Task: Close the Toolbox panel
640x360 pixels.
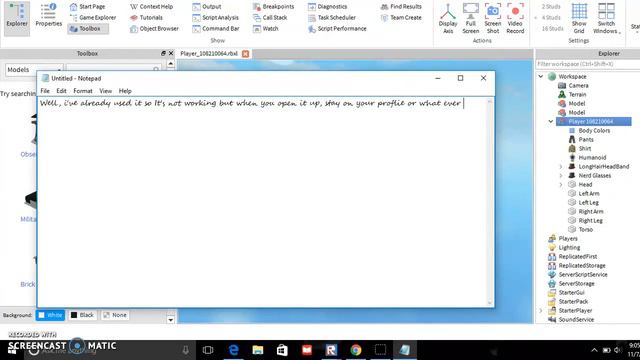Action: (x=171, y=53)
